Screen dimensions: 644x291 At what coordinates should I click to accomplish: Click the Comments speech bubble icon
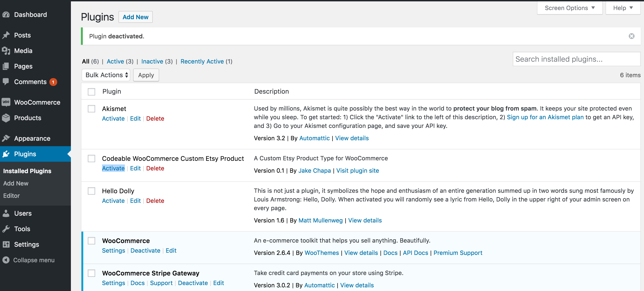tap(6, 82)
